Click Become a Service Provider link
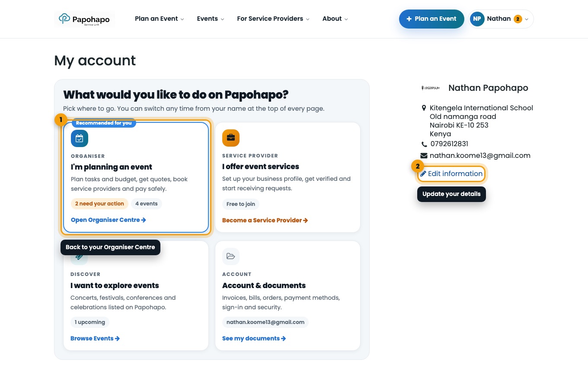The width and height of the screenshot is (588, 372). click(x=265, y=220)
